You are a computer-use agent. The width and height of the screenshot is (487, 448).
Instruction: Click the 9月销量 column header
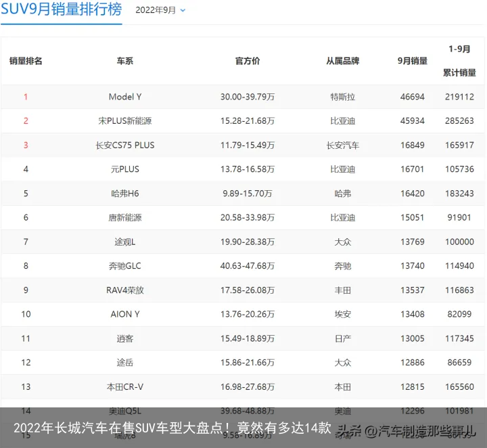[x=413, y=61]
